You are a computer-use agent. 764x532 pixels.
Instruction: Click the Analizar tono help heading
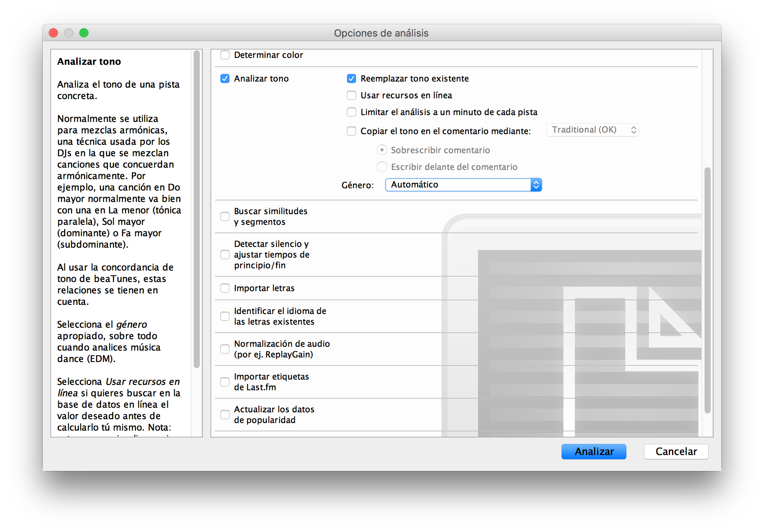pyautogui.click(x=89, y=61)
